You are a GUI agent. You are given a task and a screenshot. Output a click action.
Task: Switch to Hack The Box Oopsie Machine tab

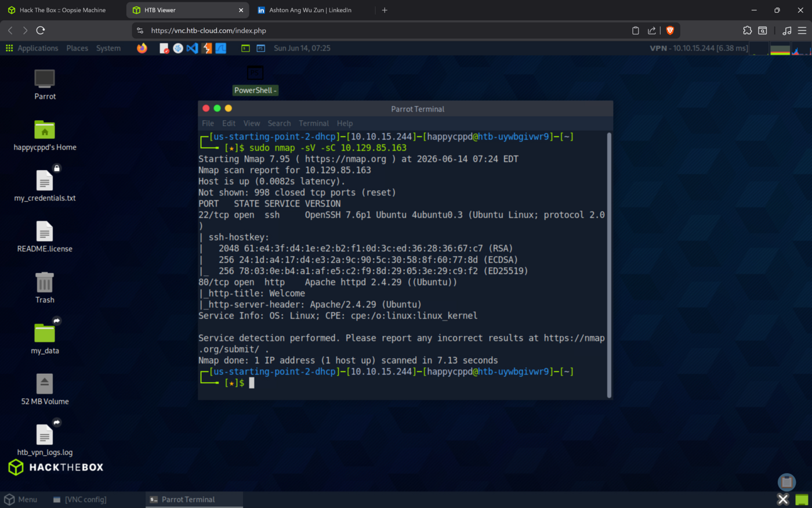tap(63, 10)
